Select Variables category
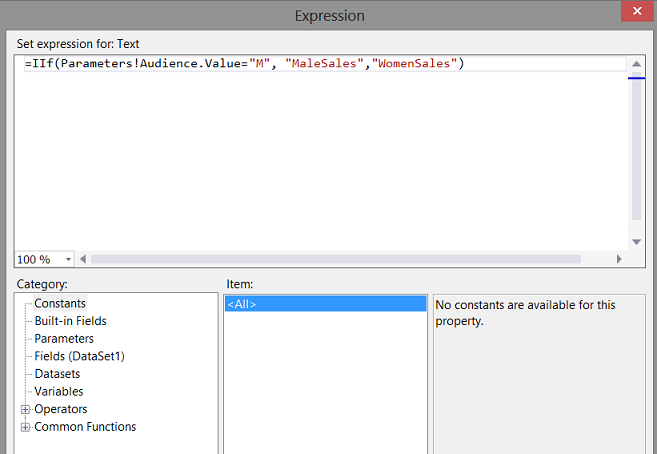 coord(59,391)
